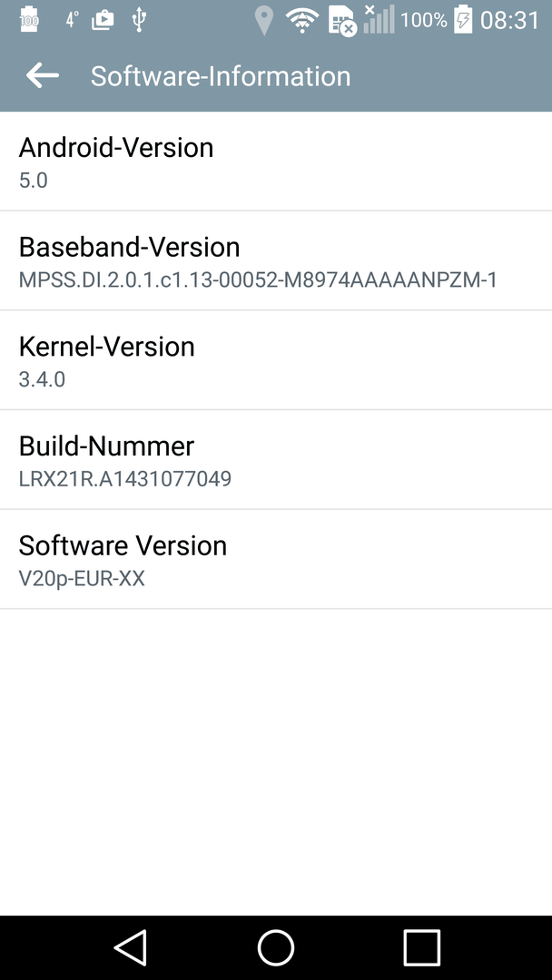Tap the no-signal bars icon

(379, 19)
